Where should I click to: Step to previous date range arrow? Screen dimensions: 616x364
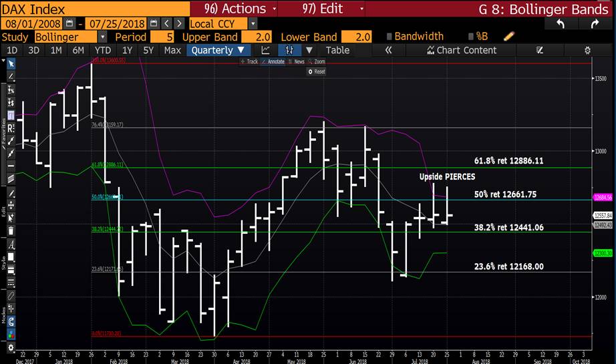click(x=166, y=23)
